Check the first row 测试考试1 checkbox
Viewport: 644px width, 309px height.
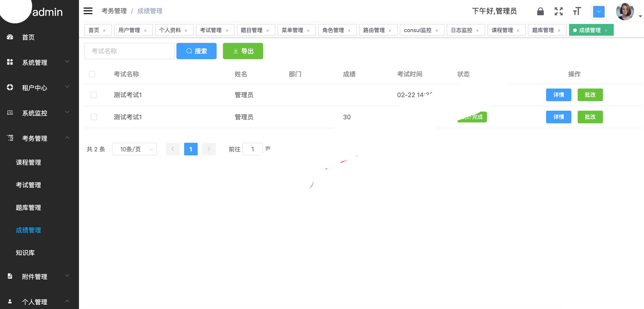[x=94, y=95]
